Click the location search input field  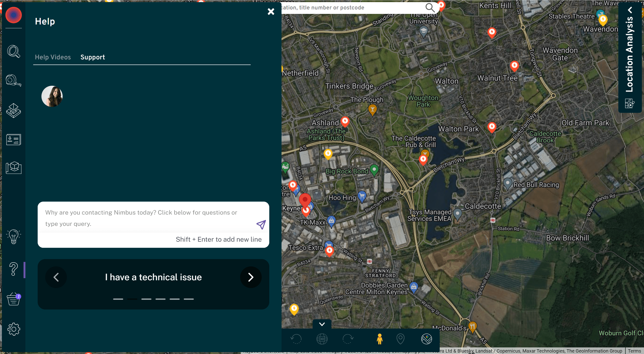point(350,8)
